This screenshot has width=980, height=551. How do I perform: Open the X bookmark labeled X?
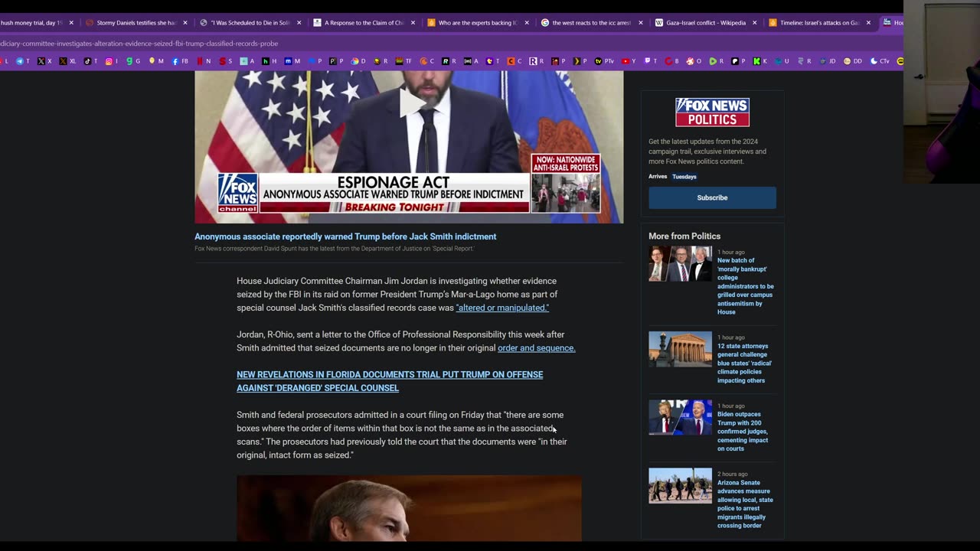click(x=45, y=61)
